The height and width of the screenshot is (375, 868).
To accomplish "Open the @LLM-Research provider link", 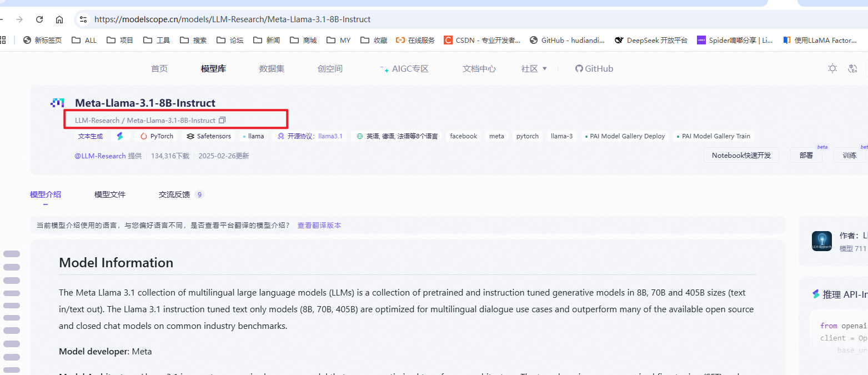I will pos(100,156).
